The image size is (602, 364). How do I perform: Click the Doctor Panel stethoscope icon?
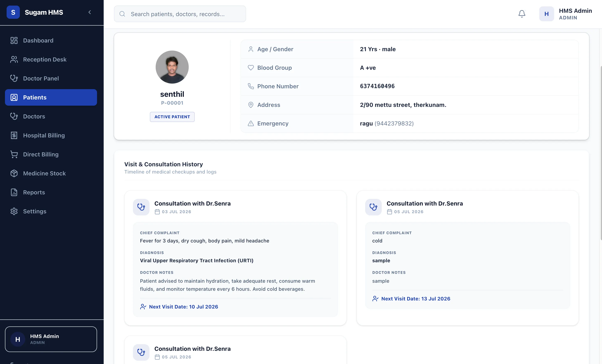click(x=14, y=78)
